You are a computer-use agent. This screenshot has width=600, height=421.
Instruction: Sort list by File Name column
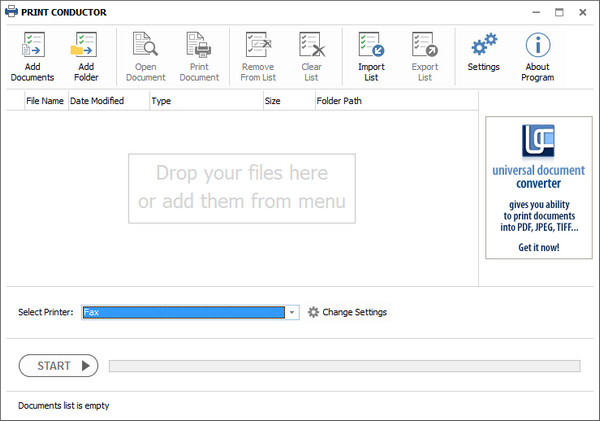45,101
